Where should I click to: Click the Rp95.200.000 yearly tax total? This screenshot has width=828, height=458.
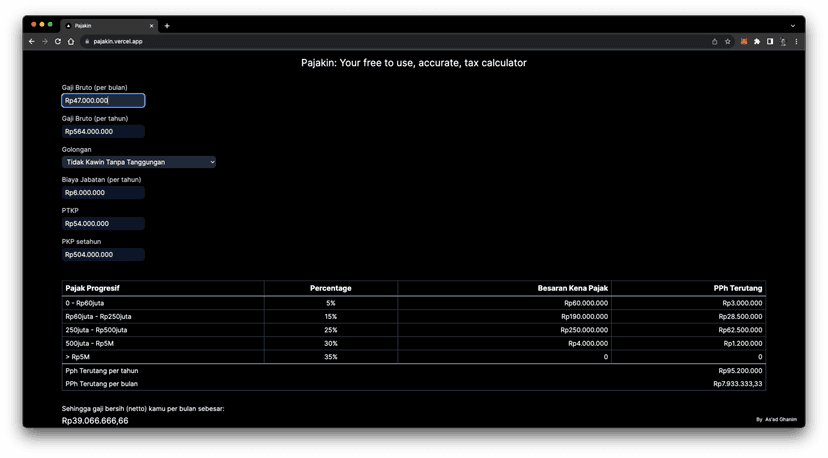click(740, 371)
